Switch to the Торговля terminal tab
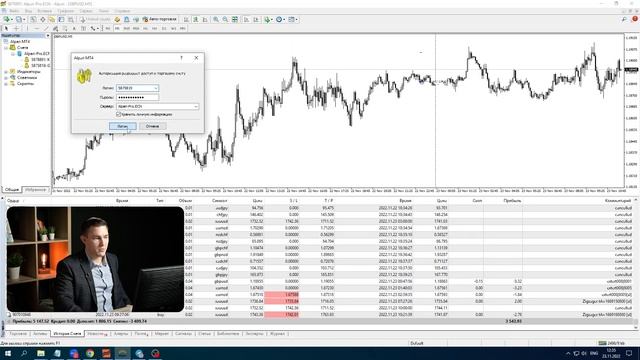The image size is (640, 360). click(x=18, y=334)
